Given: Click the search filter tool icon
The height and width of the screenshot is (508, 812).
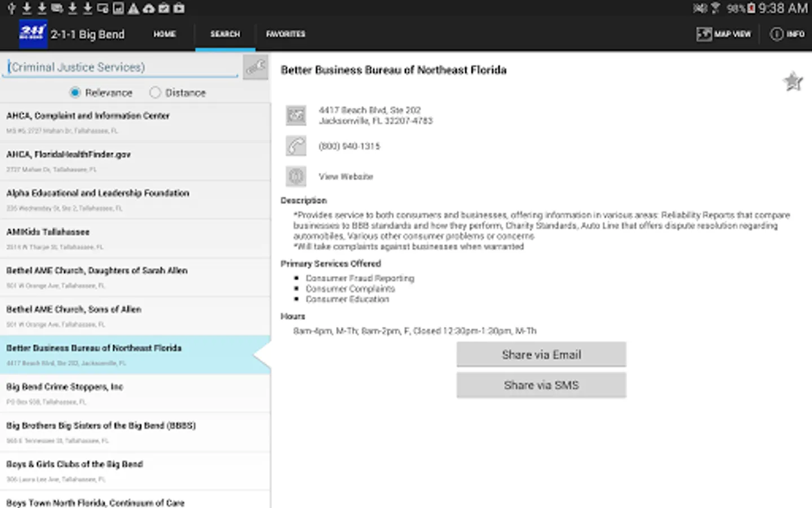Looking at the screenshot, I should pyautogui.click(x=255, y=67).
